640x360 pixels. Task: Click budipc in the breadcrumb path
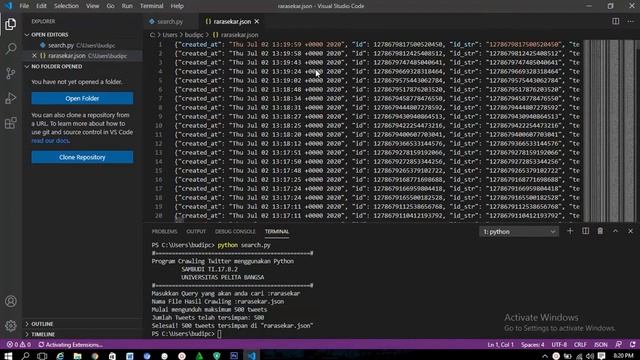pyautogui.click(x=194, y=35)
